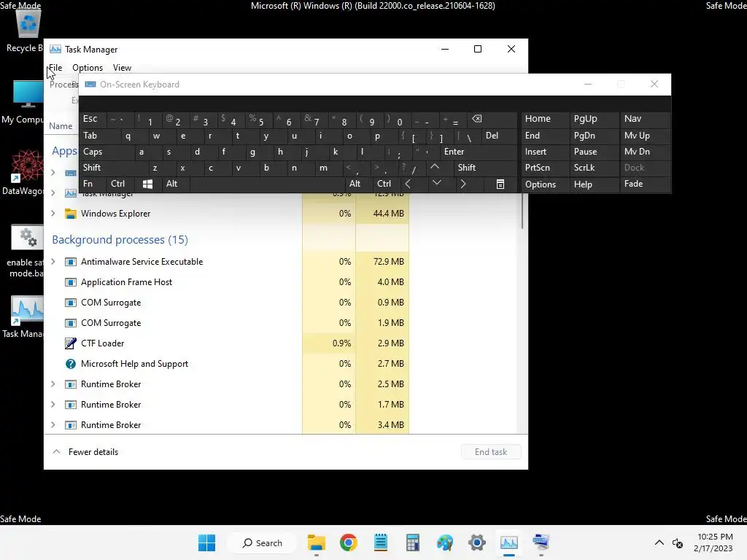Click the down arrow key on On-Screen Keyboard
Screen dimensions: 747x560
(x=436, y=183)
